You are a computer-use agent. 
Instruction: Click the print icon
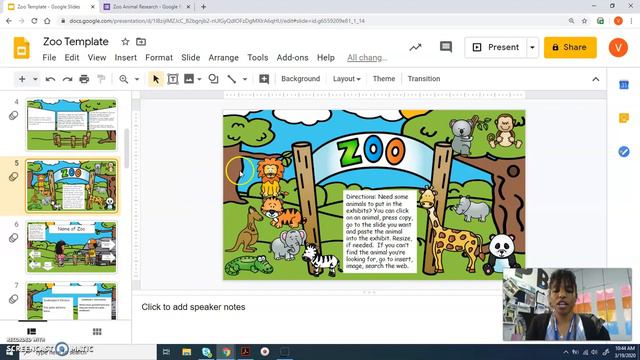[x=84, y=79]
